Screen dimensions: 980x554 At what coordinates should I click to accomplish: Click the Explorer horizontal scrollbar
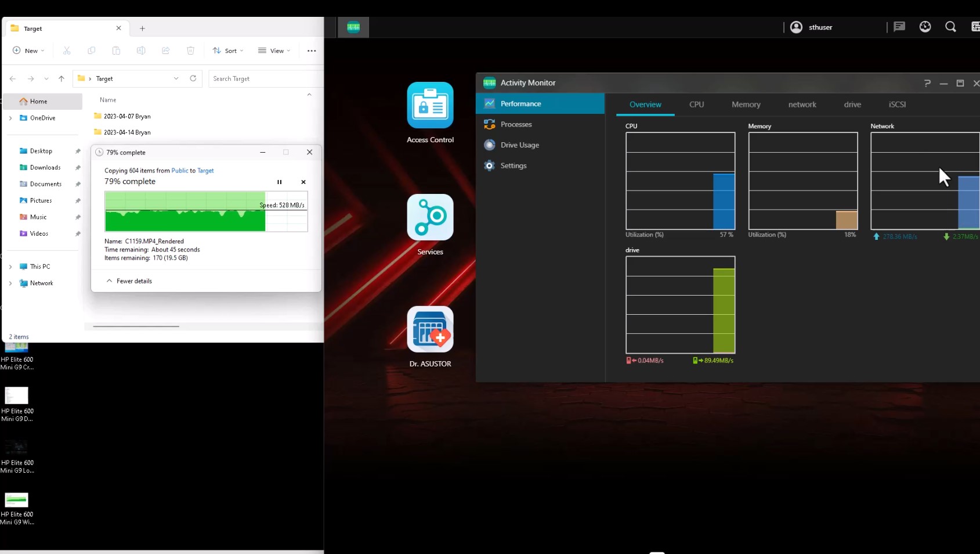tap(136, 326)
